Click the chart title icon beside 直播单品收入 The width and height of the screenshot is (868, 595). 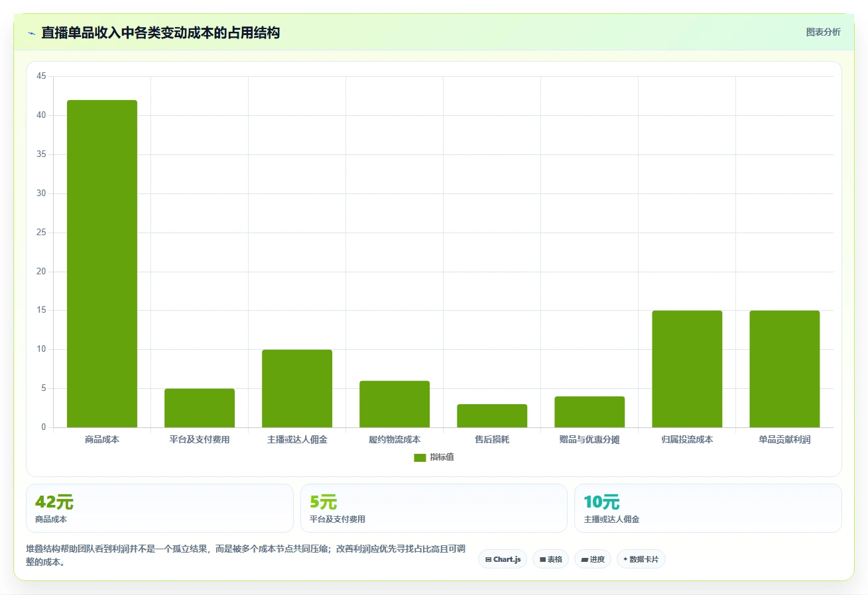coord(31,32)
